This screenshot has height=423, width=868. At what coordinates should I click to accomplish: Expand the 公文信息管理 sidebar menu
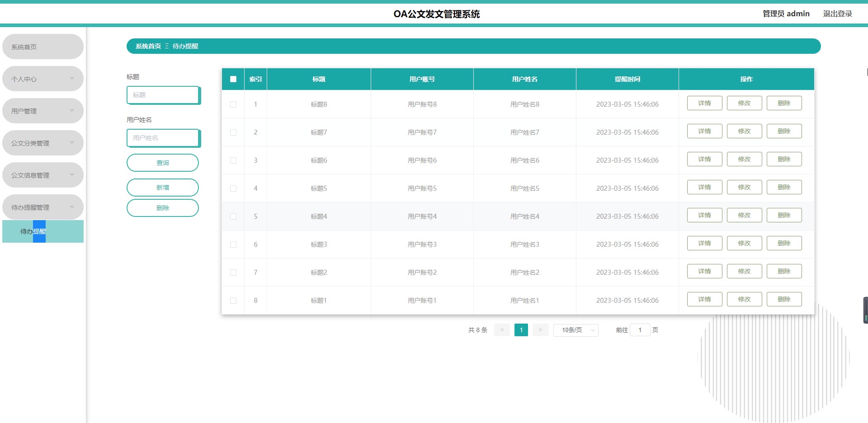(x=43, y=175)
